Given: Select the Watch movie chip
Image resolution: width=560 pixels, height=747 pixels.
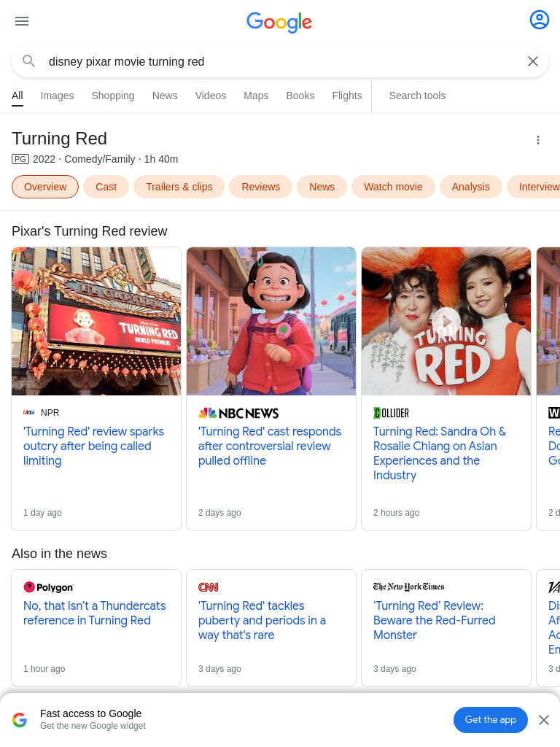Looking at the screenshot, I should tap(393, 187).
